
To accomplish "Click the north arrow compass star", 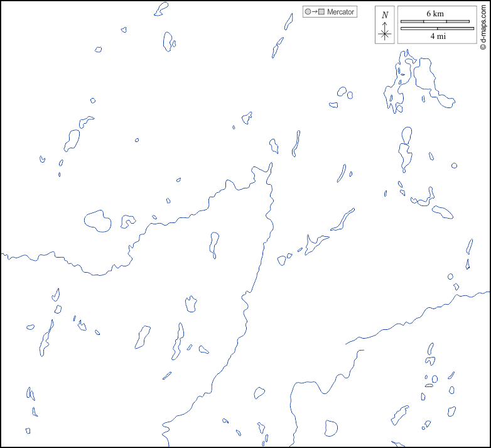I will pos(385,34).
